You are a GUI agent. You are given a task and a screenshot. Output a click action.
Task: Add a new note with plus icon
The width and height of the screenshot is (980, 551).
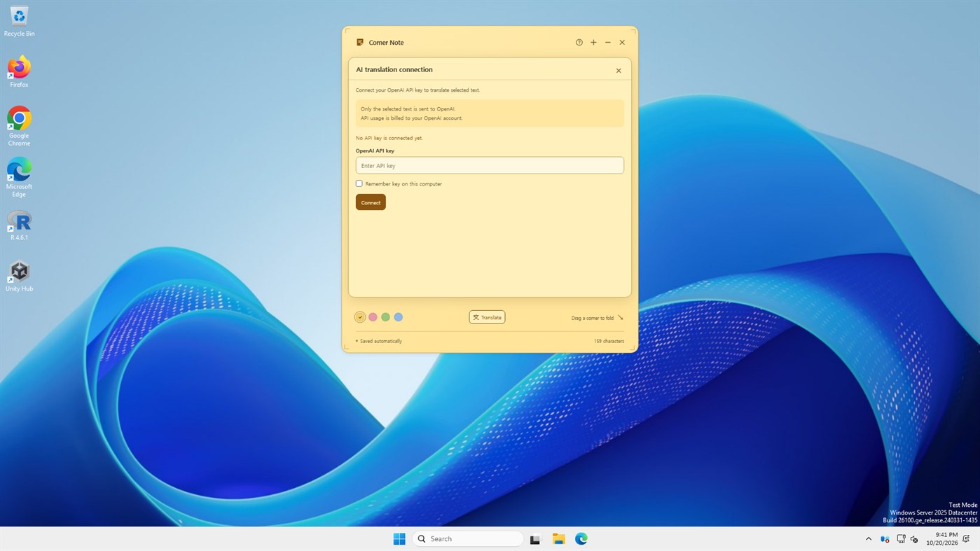tap(593, 43)
